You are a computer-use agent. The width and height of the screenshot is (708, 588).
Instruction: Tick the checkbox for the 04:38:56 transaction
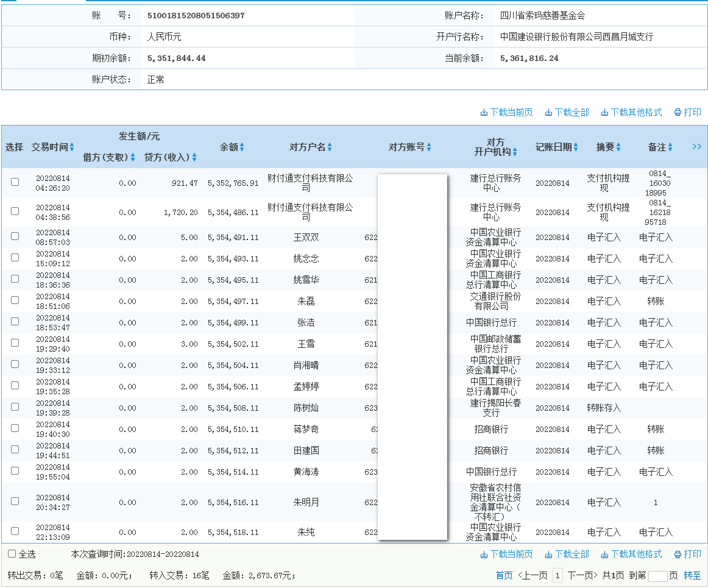[15, 211]
